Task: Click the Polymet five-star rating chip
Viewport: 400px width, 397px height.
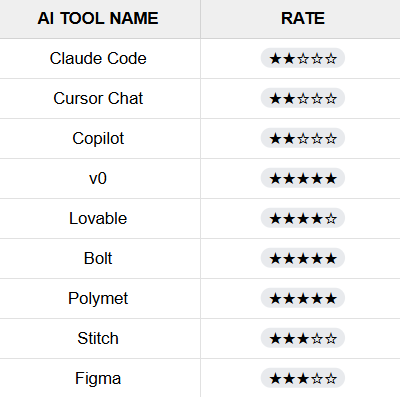Action: point(303,298)
